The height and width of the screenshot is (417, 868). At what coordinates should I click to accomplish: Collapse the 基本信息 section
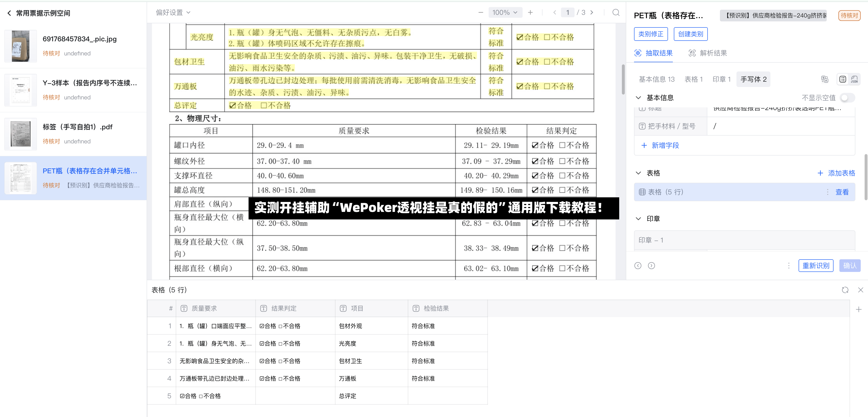(638, 98)
